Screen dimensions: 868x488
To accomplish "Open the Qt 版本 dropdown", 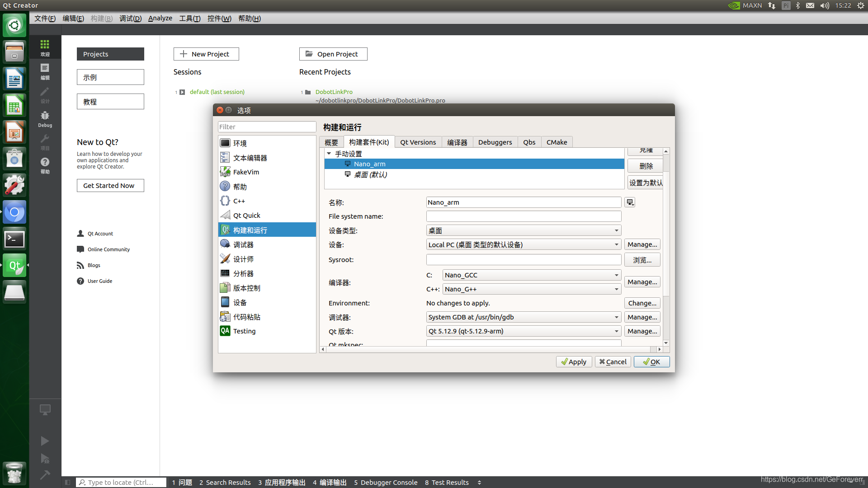I will pyautogui.click(x=524, y=331).
